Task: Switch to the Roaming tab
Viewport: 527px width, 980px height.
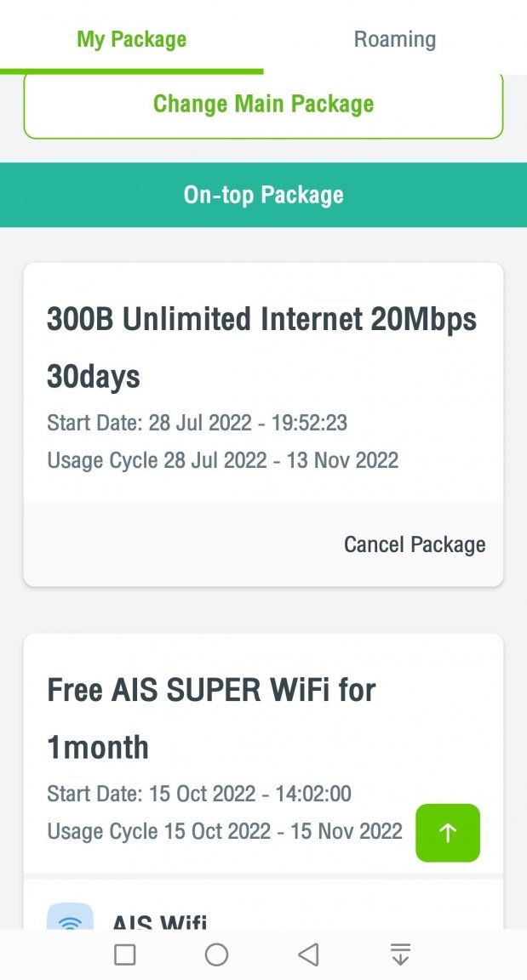Action: click(395, 39)
